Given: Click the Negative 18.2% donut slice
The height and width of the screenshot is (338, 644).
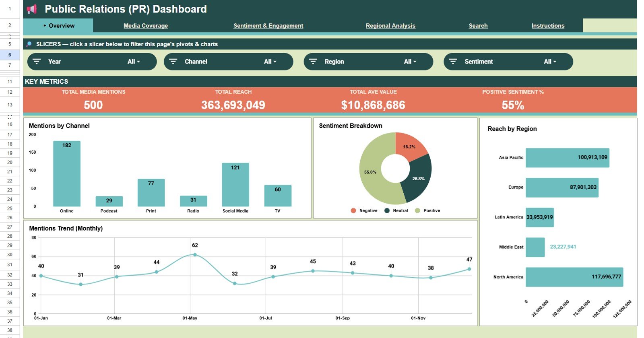Looking at the screenshot, I should tap(409, 146).
